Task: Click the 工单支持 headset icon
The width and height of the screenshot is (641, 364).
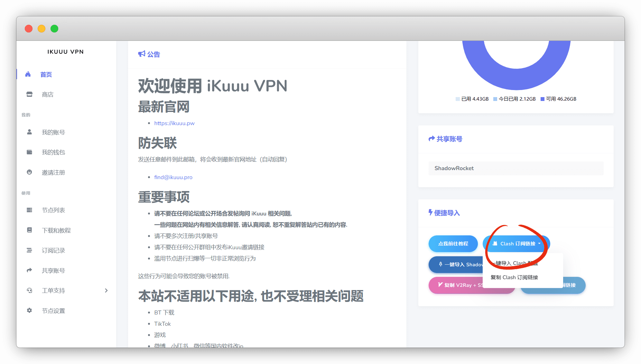Action: (x=29, y=290)
